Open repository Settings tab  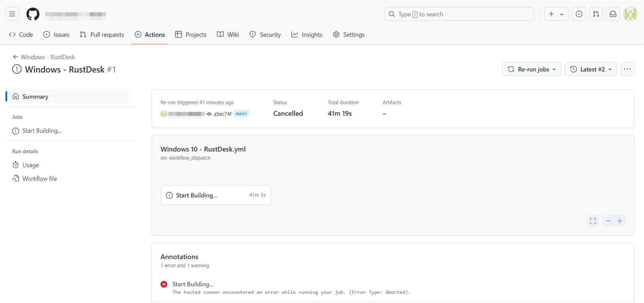349,34
